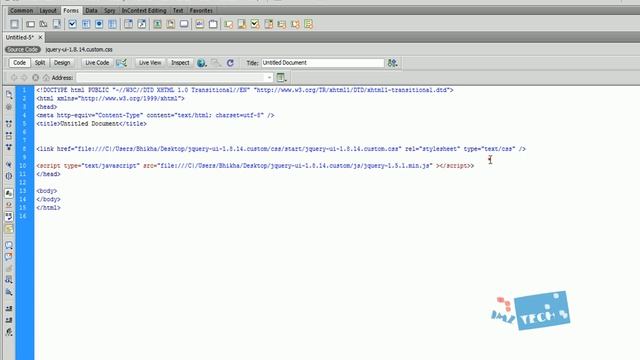Insert a Checkbox form element
The width and height of the screenshot is (640, 360).
click(72, 24)
